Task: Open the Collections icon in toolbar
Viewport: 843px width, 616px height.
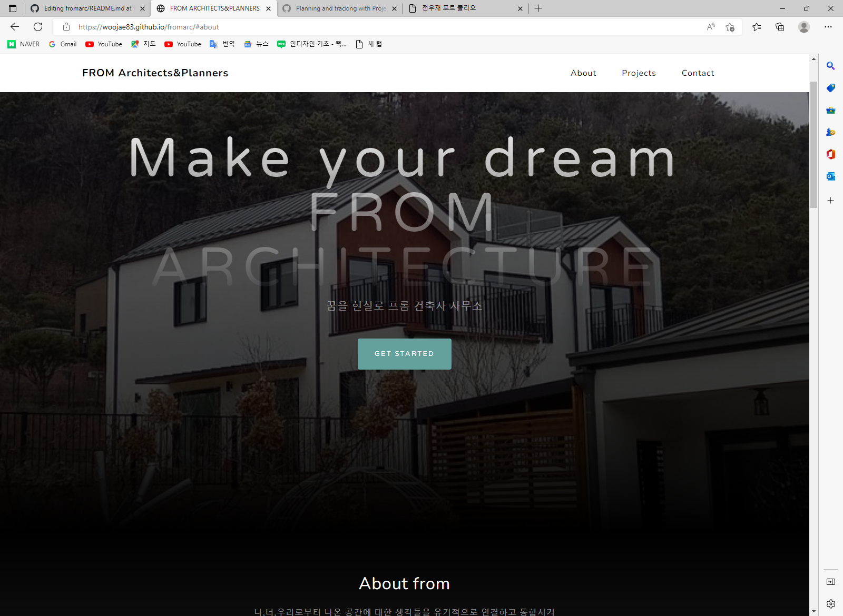Action: tap(780, 27)
